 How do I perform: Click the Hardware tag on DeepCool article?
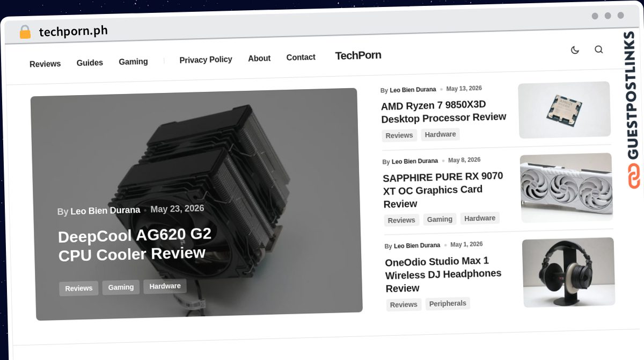tap(165, 286)
